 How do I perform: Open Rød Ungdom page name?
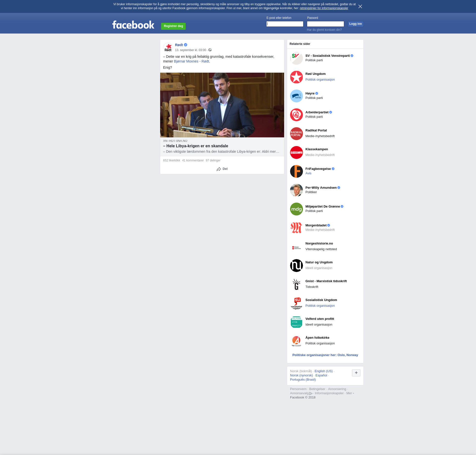[x=315, y=74]
